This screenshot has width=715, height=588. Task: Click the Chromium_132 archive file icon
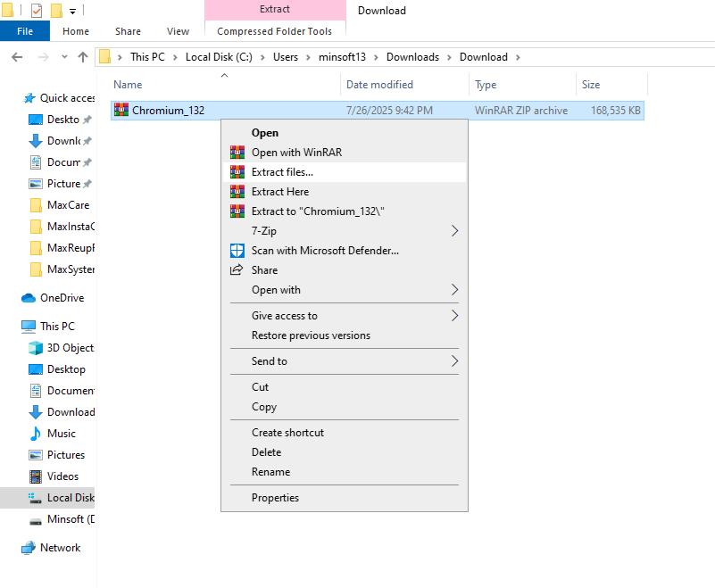121,110
